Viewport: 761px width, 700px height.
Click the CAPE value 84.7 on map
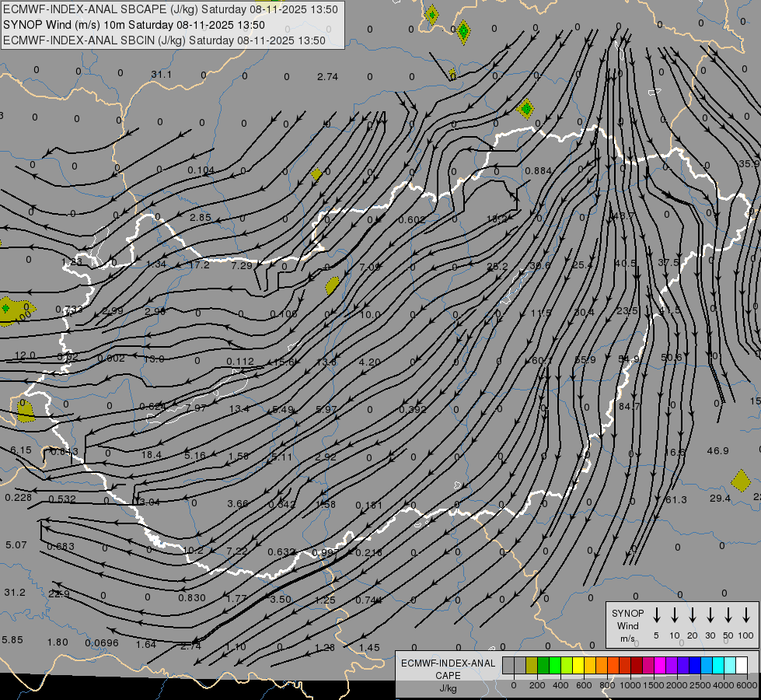[x=630, y=406]
